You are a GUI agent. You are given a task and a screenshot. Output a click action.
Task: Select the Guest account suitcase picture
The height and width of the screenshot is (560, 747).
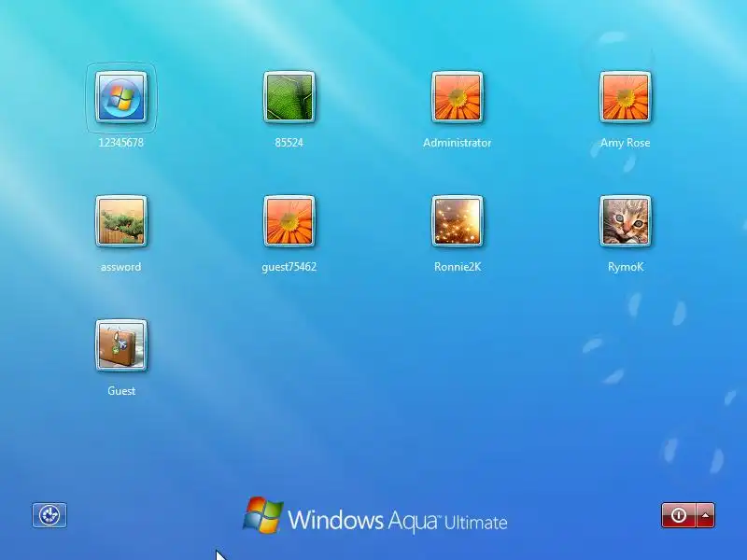121,345
